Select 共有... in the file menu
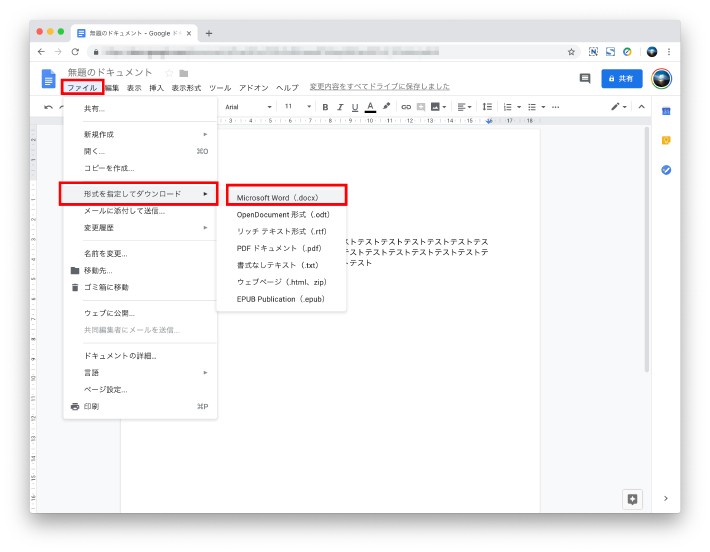This screenshot has height=552, width=710. coord(140,109)
